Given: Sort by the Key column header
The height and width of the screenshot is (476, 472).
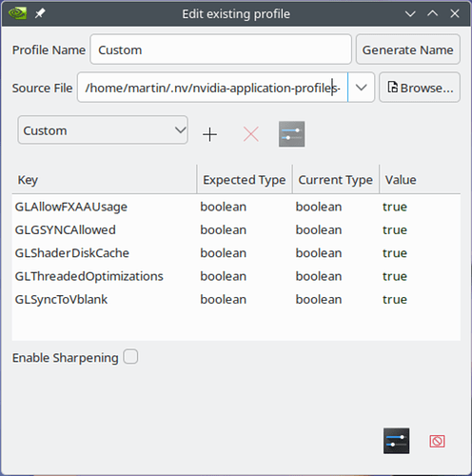Looking at the screenshot, I should point(105,180).
